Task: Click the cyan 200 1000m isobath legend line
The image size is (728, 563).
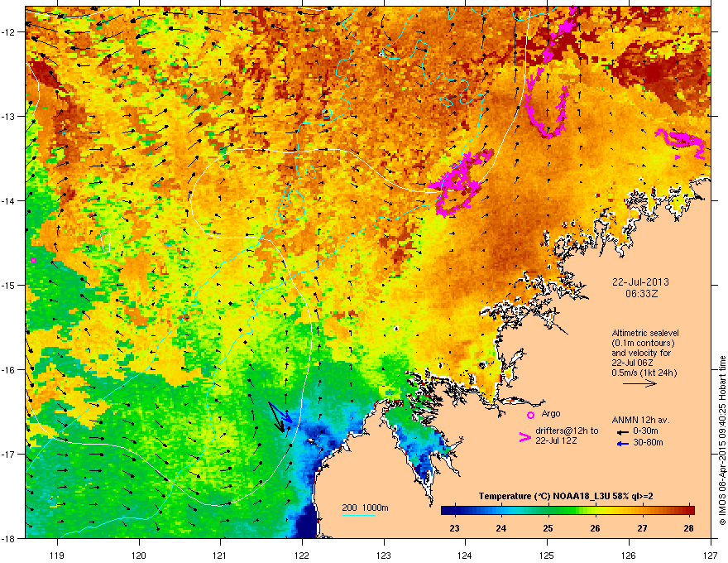Action: [359, 515]
